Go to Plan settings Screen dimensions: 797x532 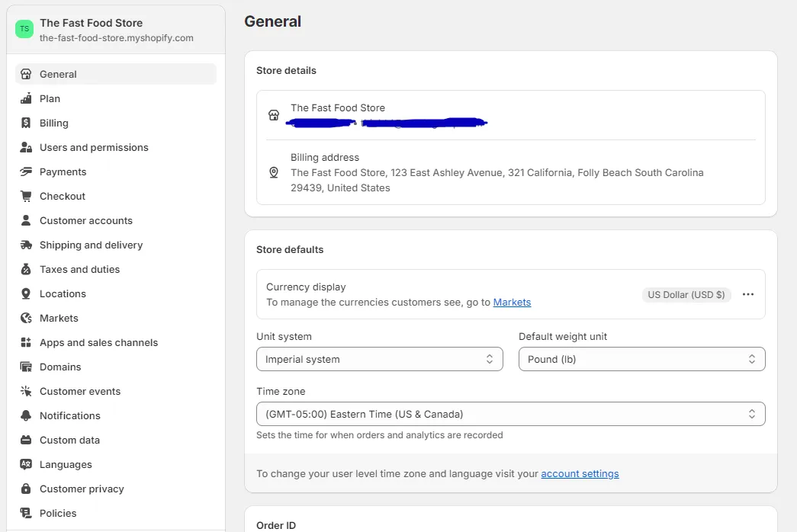pyautogui.click(x=116, y=98)
